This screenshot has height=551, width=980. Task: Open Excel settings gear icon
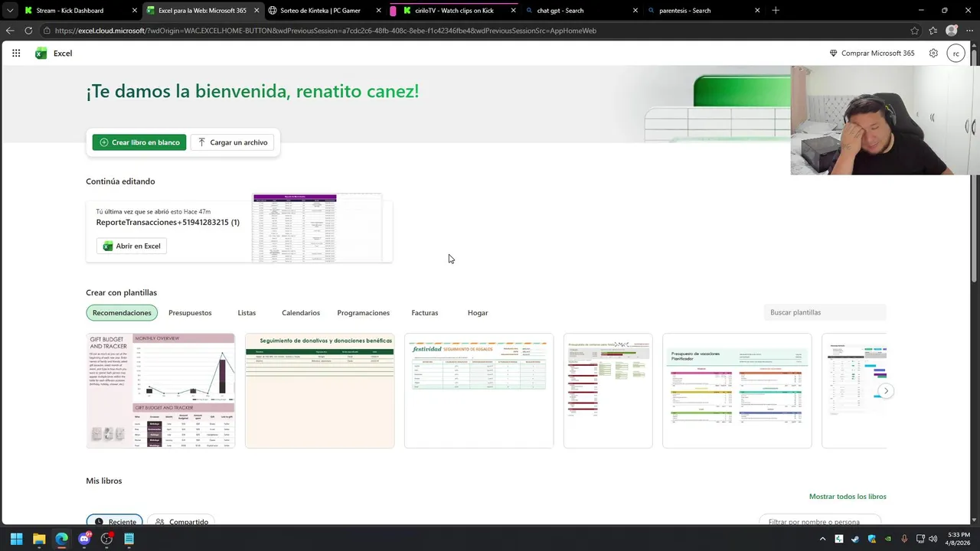click(933, 53)
